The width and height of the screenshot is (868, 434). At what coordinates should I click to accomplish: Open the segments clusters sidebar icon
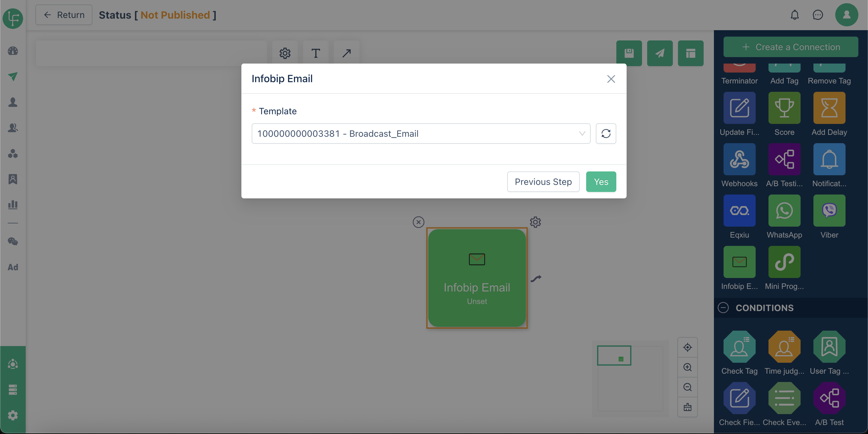pyautogui.click(x=13, y=153)
